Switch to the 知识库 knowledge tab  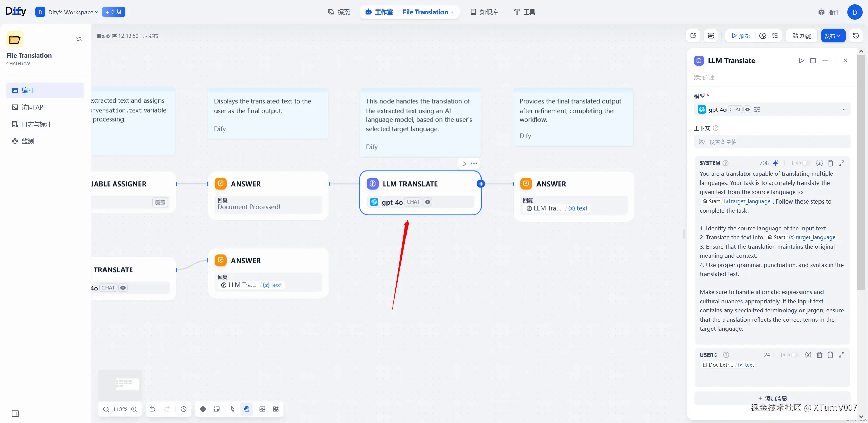click(x=484, y=12)
